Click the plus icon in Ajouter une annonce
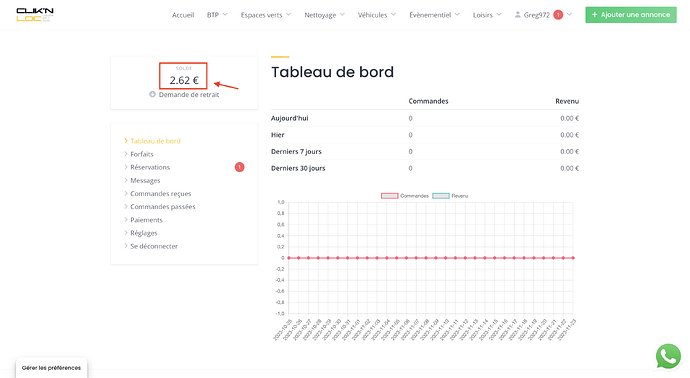This screenshot has width=690, height=378. [595, 15]
